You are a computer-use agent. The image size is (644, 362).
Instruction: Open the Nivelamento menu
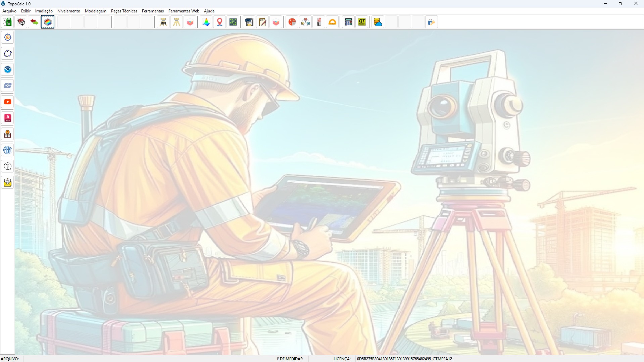pos(69,11)
